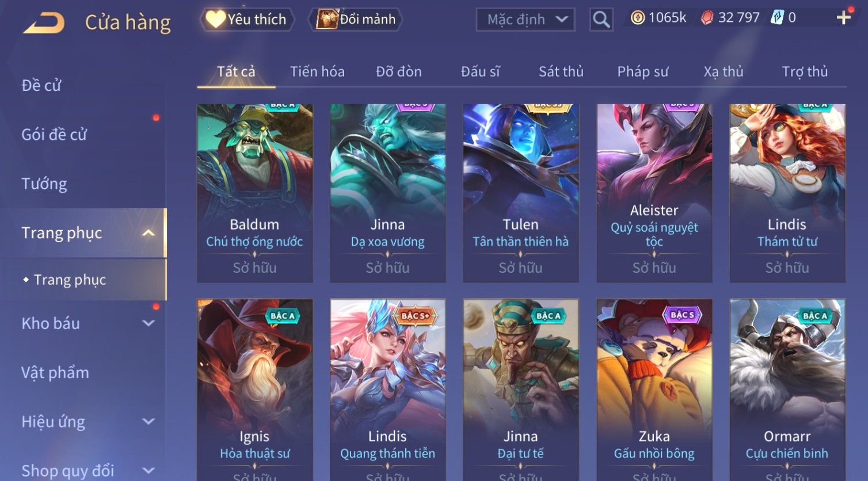
Task: Select the Tiến hóa tab
Action: pos(317,71)
